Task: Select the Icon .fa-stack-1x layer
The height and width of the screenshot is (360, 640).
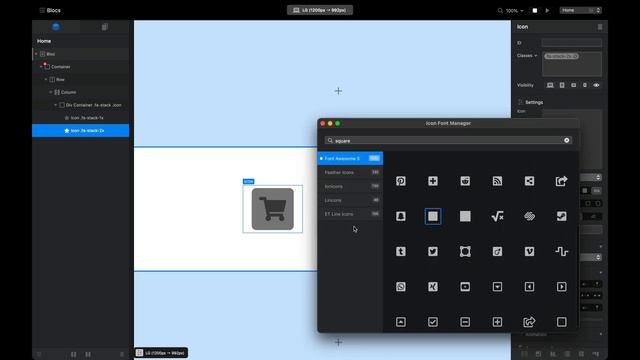Action: coord(80,118)
